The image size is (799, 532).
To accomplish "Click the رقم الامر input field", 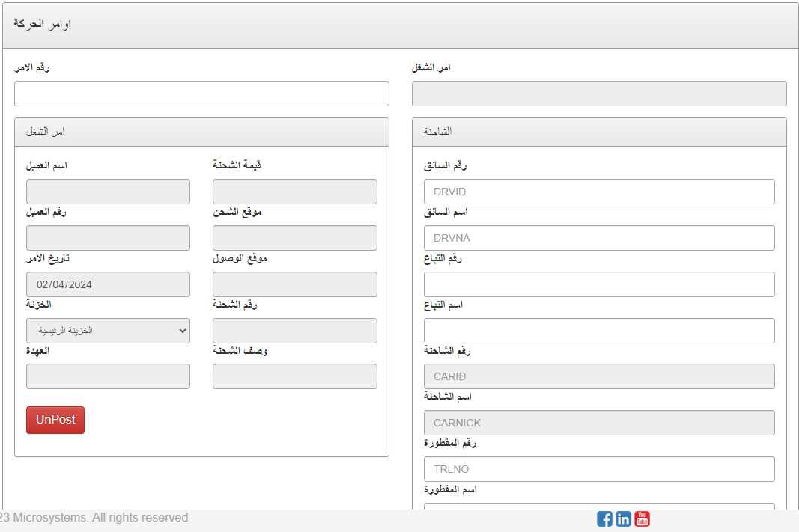I will [x=201, y=94].
